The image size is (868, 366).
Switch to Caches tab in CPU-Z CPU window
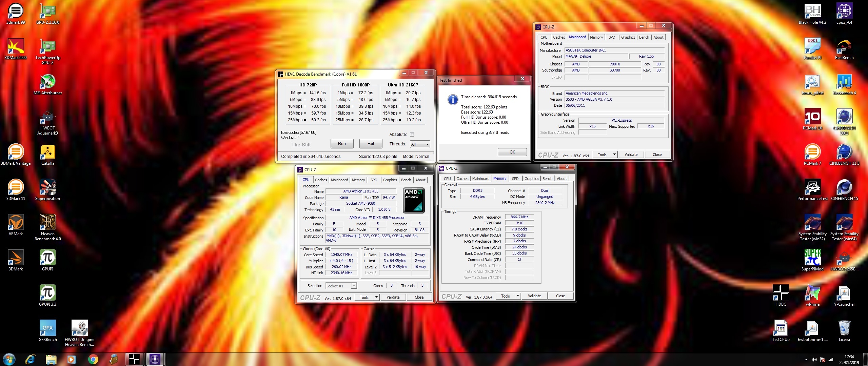click(x=321, y=180)
